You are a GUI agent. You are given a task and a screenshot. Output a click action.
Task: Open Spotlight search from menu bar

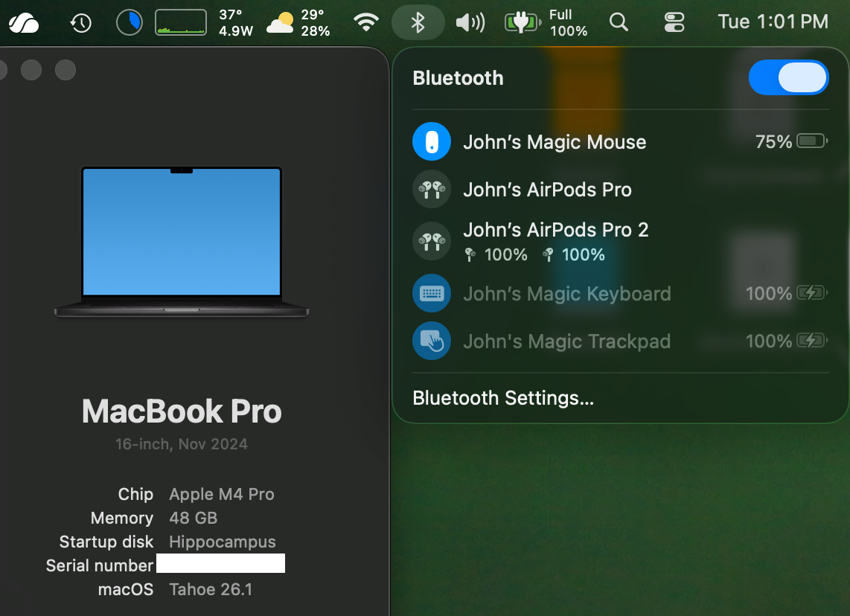click(x=619, y=22)
